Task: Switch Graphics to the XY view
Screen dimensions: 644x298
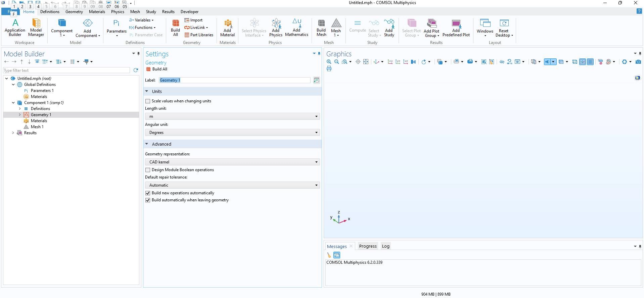Action: [390, 62]
